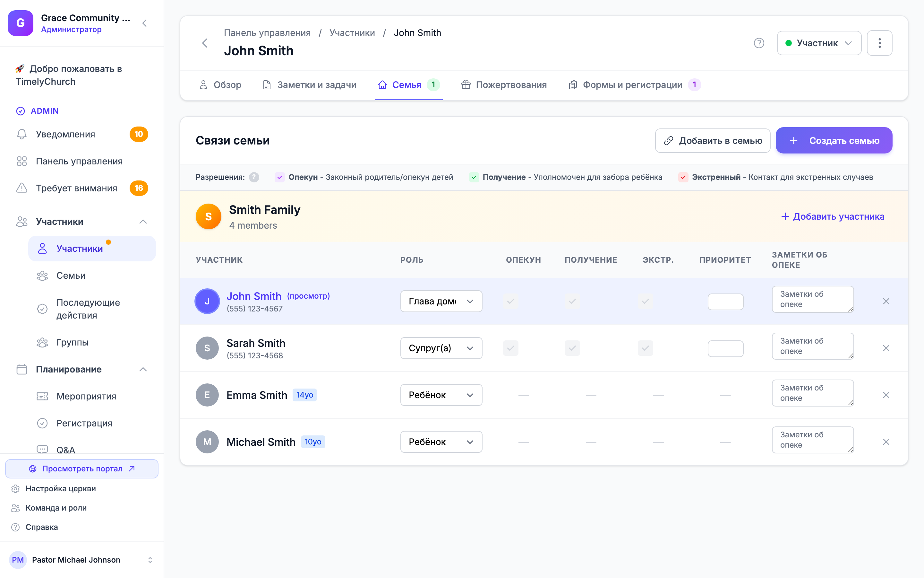Collapse the Участники sidebar section
Viewport: 924px width, 578px height.
click(143, 222)
